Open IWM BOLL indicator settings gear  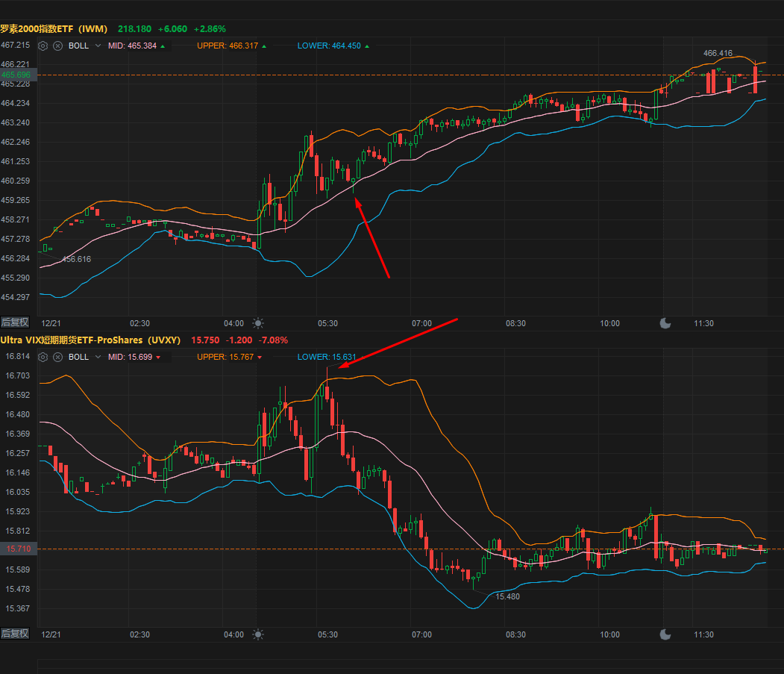click(x=43, y=46)
